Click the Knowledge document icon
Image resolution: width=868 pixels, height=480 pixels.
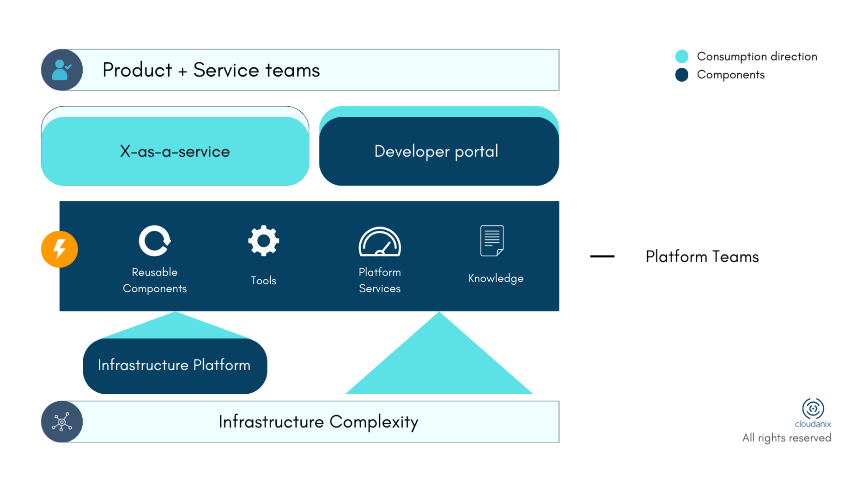click(492, 240)
